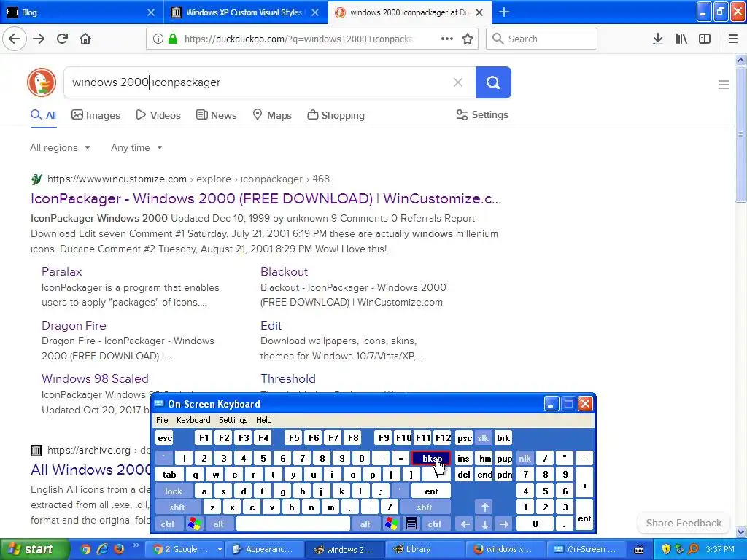Toggle the left alt key
Screen dimensions: 747x560
pos(218,524)
